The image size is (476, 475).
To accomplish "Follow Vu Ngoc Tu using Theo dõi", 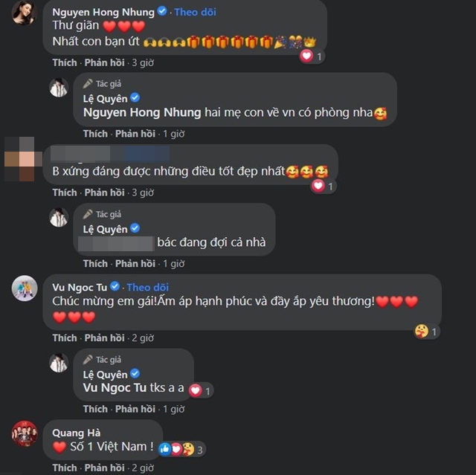I will 147,287.
